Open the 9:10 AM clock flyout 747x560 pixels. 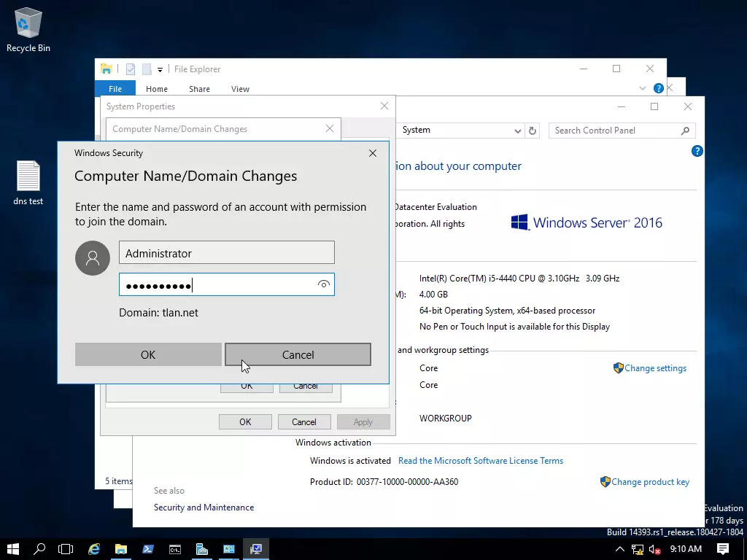686,549
